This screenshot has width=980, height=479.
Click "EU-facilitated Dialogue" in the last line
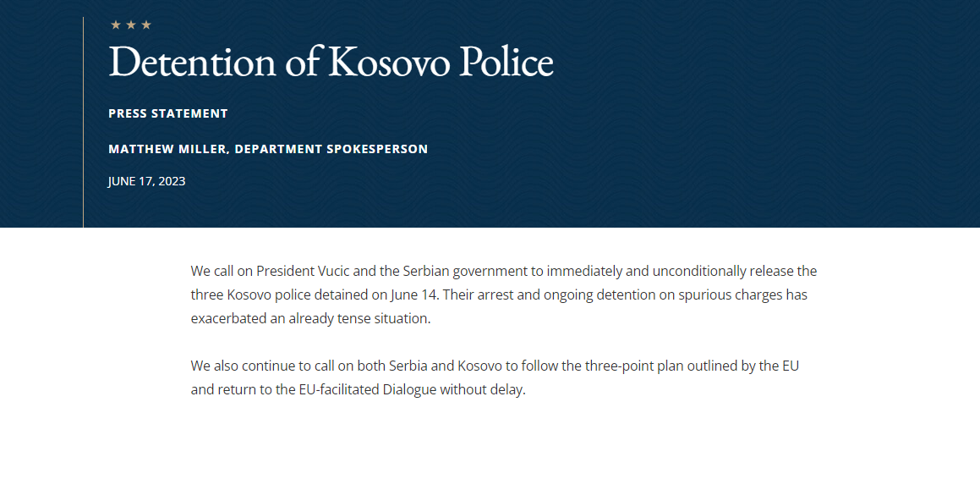(x=368, y=389)
